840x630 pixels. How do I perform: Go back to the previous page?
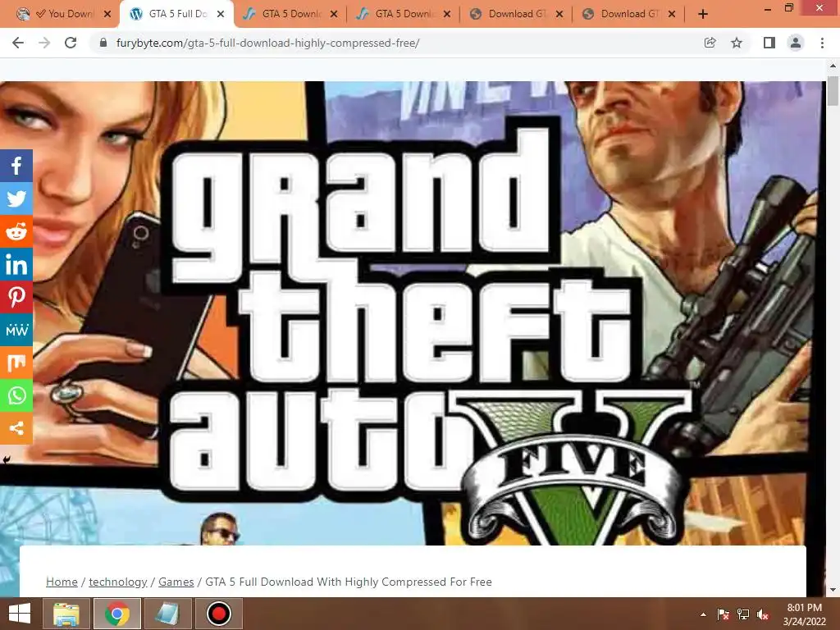point(18,43)
